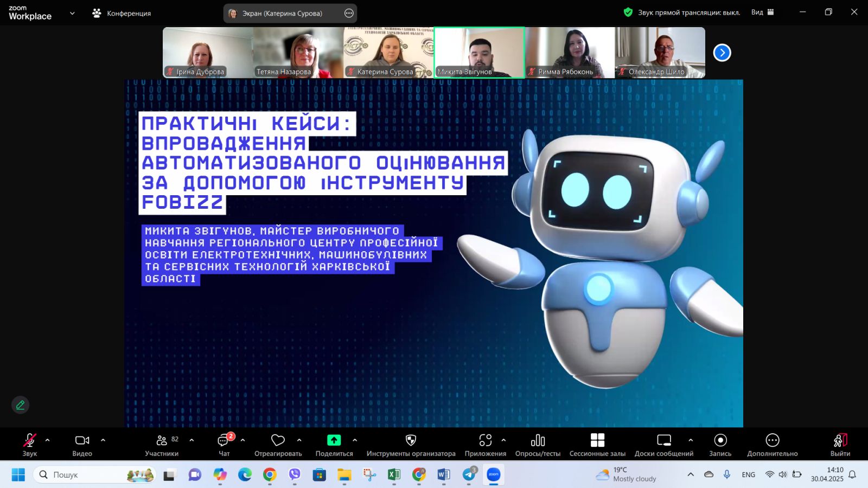The image size is (868, 488).
Task: Unmute the microphone with the Звук button
Action: point(30,445)
